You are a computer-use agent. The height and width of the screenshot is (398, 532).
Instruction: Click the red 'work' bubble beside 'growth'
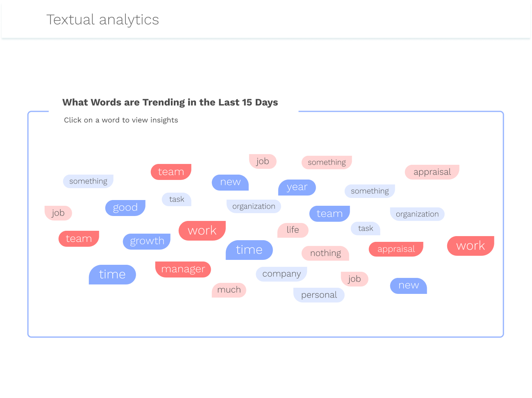coord(202,231)
